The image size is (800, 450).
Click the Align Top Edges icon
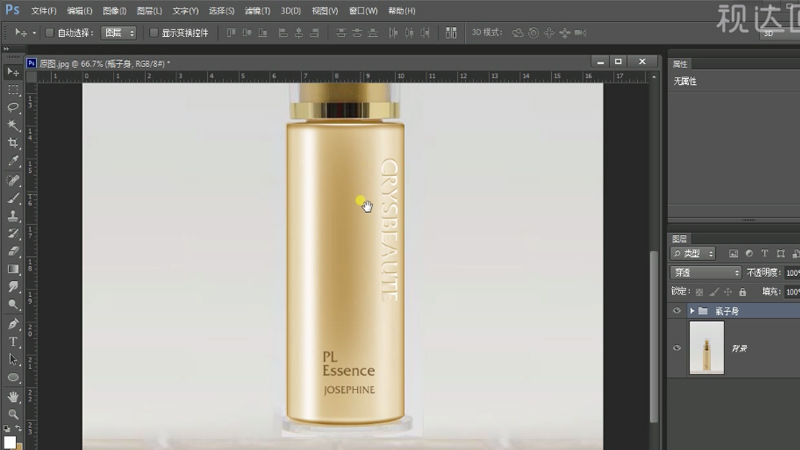click(x=231, y=33)
